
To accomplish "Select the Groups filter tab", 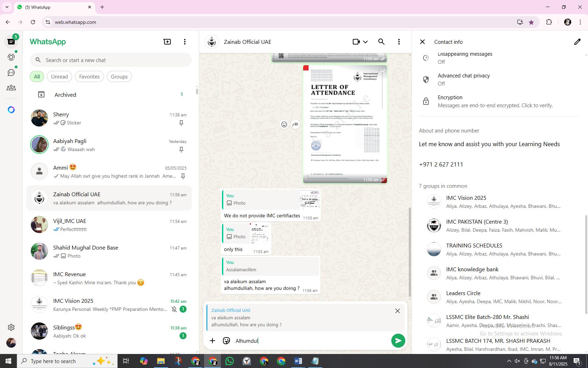I will [119, 76].
